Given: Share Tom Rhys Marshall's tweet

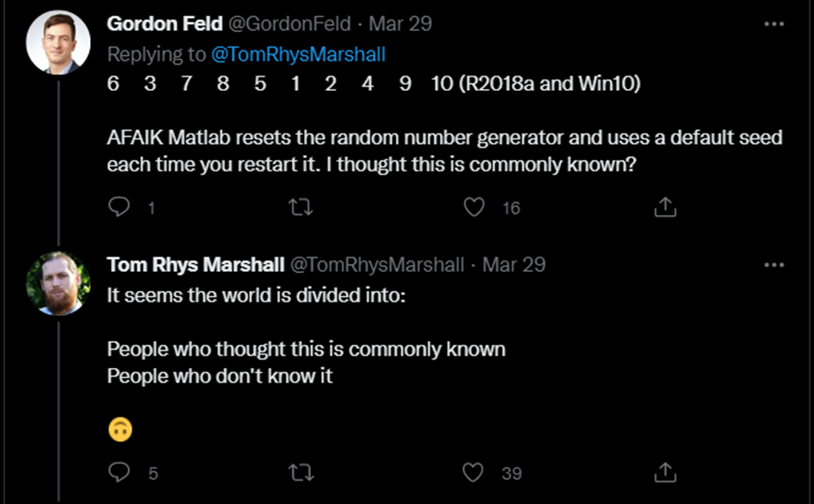Looking at the screenshot, I should click(x=664, y=472).
